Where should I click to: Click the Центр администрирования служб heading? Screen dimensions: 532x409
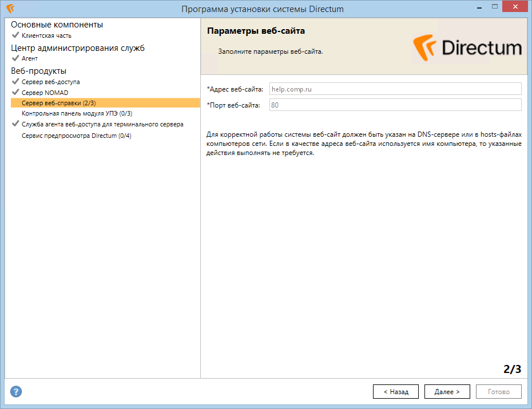coord(78,47)
